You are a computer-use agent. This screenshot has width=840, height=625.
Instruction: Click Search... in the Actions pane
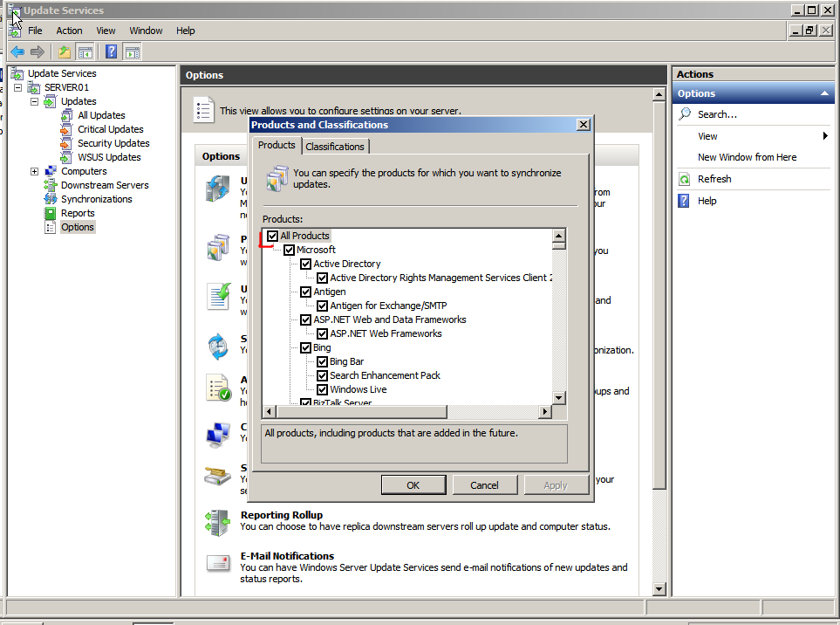[717, 114]
